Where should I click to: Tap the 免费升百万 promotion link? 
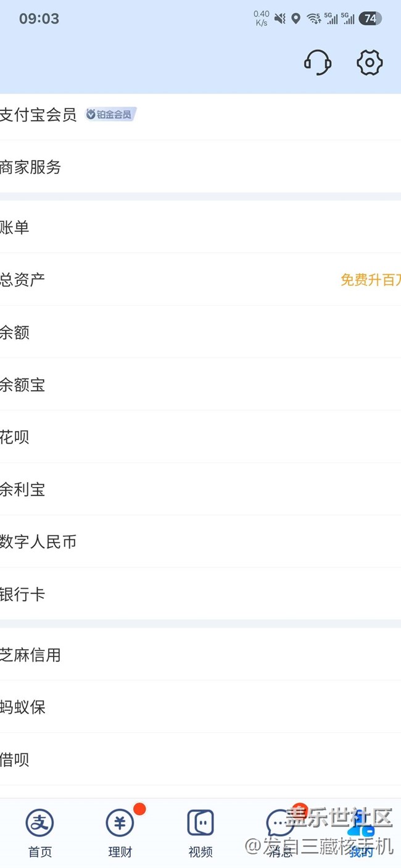[x=370, y=280]
